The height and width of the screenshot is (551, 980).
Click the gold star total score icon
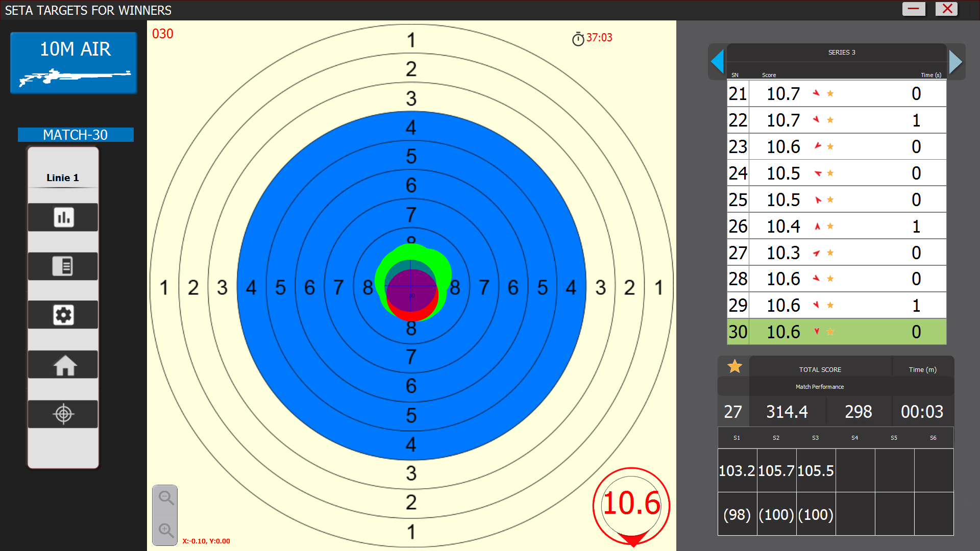[734, 366]
